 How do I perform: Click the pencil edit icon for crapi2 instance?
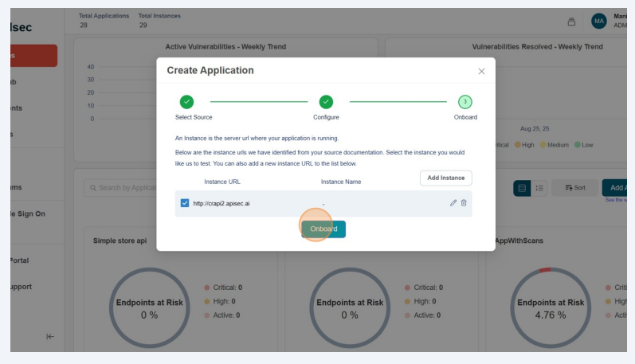(453, 203)
